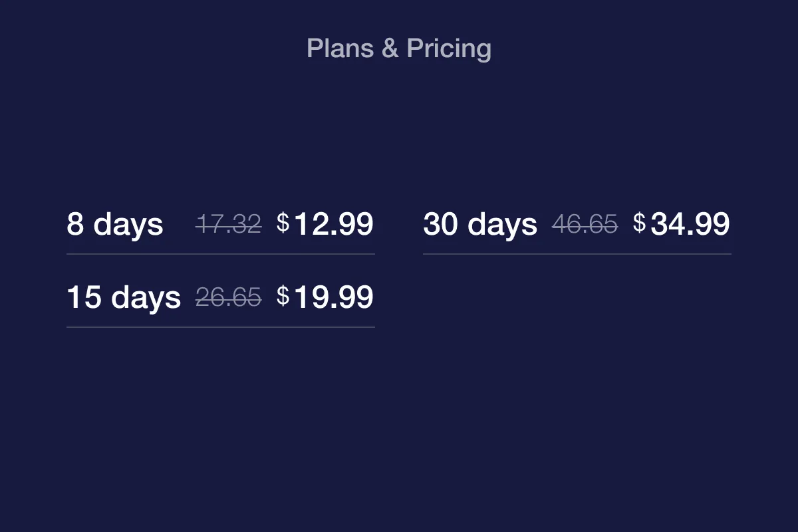
Task: Click the divider line under 15 days row
Action: point(221,327)
